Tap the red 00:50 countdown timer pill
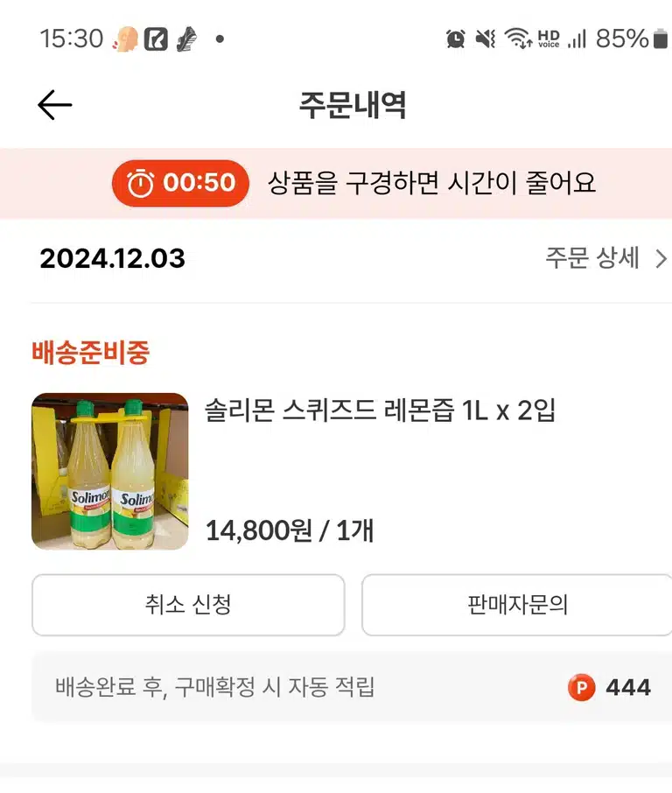The height and width of the screenshot is (793, 672). pos(180,183)
